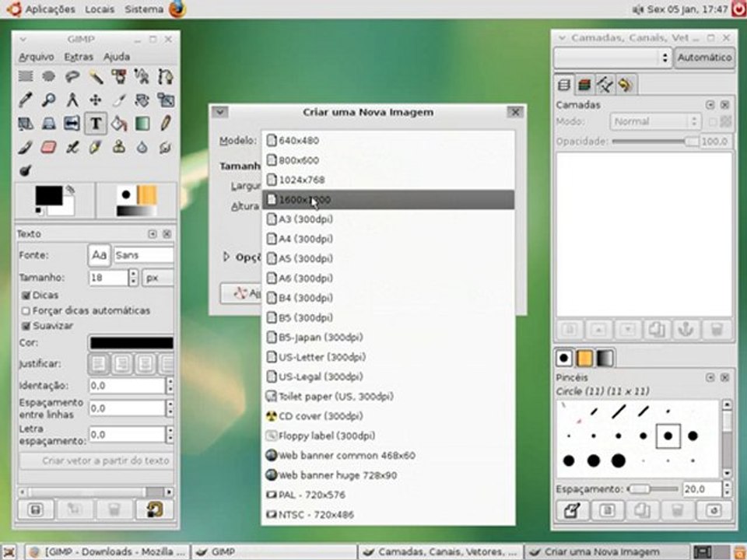747x560 pixels.
Task: Select the Airbrush tool
Action: 72,147
